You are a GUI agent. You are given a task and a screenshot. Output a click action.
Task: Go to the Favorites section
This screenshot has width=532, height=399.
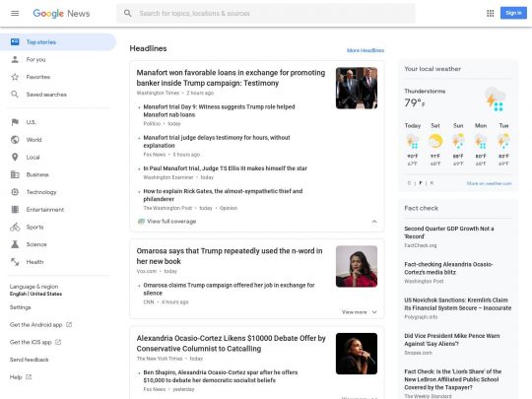pyautogui.click(x=38, y=77)
